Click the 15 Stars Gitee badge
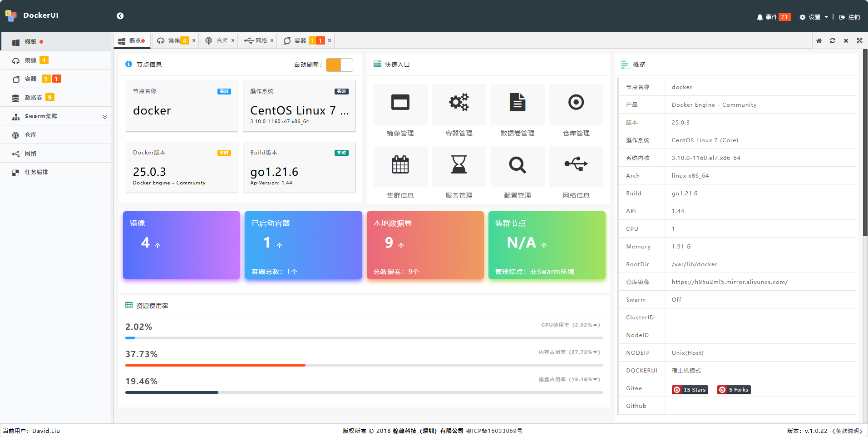This screenshot has height=437, width=868. click(690, 390)
